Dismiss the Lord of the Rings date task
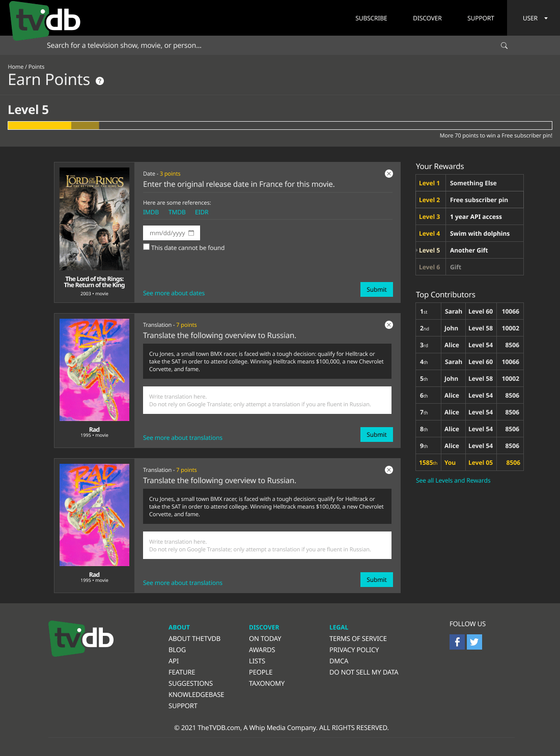Image resolution: width=560 pixels, height=756 pixels. coord(389,174)
